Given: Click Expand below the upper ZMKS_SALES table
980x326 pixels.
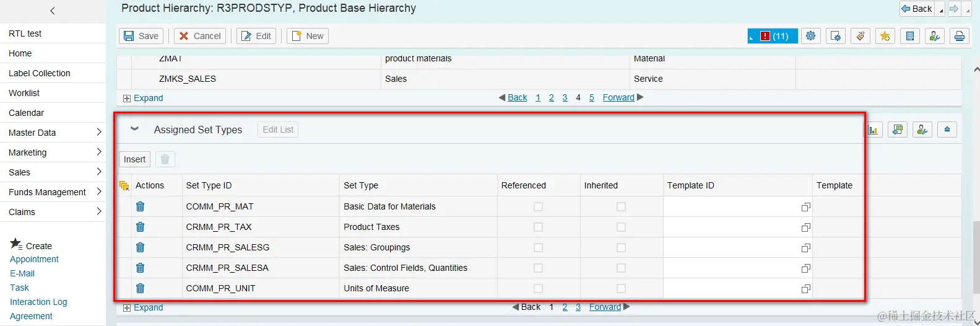Looking at the screenshot, I should click(143, 98).
